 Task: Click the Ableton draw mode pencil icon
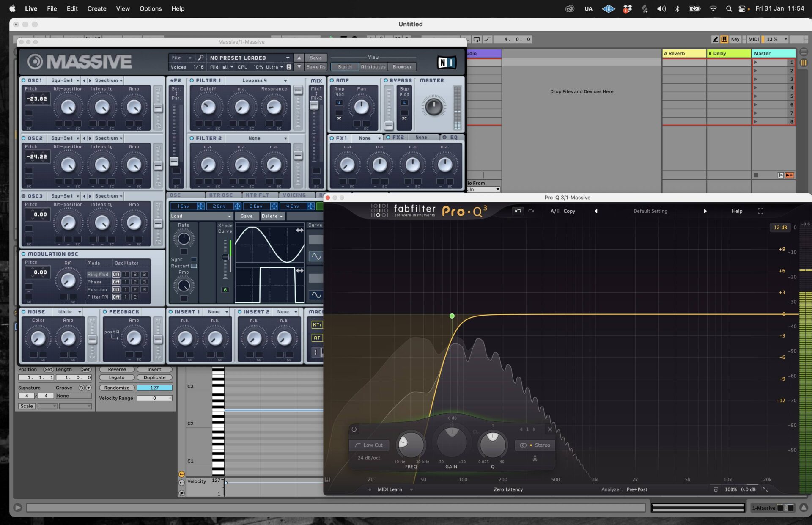point(715,39)
